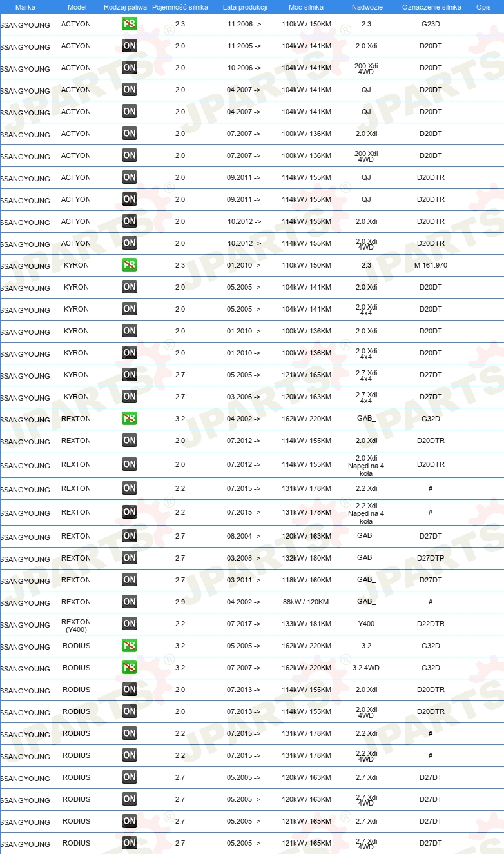Click body cell 3.2 4WD

366,668
